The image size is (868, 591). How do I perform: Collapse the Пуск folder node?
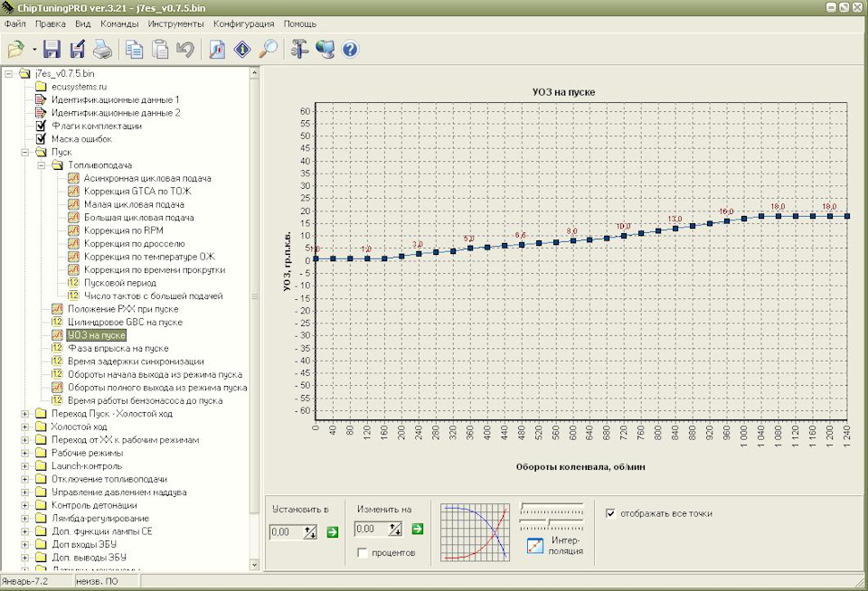pos(25,152)
